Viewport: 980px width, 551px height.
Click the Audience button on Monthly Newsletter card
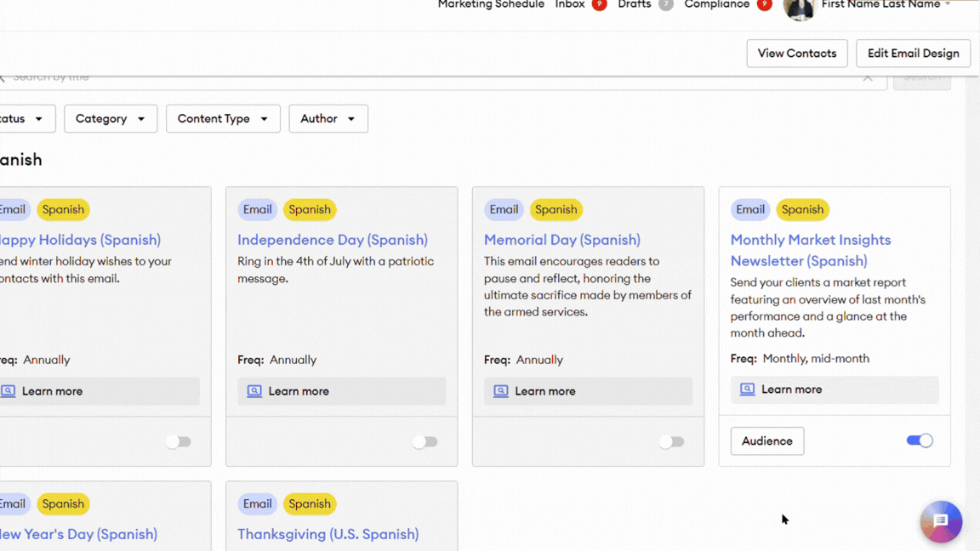[x=766, y=441]
